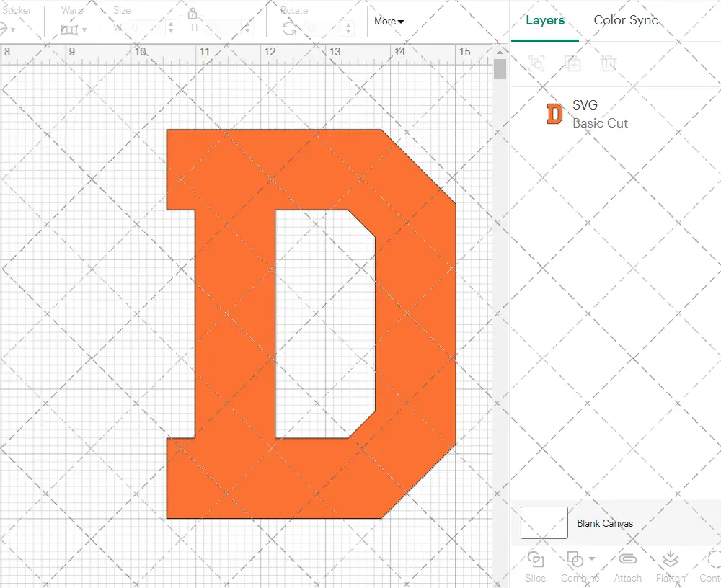This screenshot has height=588, width=721.
Task: Click the Rotate icon in top toolbar
Action: [x=289, y=28]
